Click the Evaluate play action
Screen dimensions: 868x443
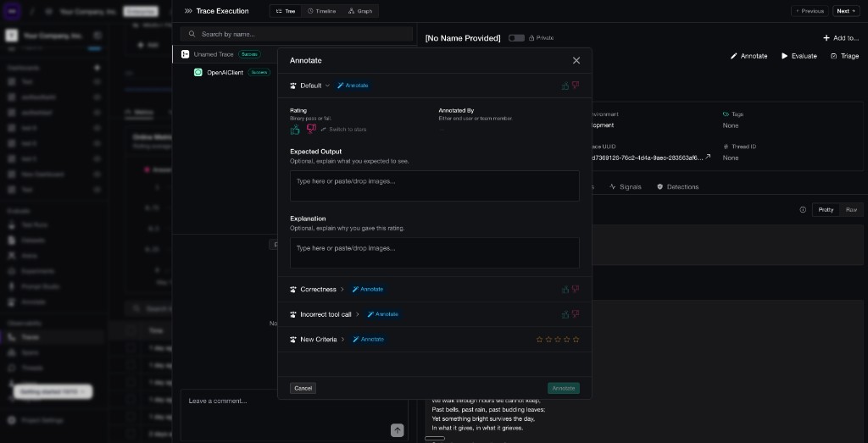tap(798, 56)
